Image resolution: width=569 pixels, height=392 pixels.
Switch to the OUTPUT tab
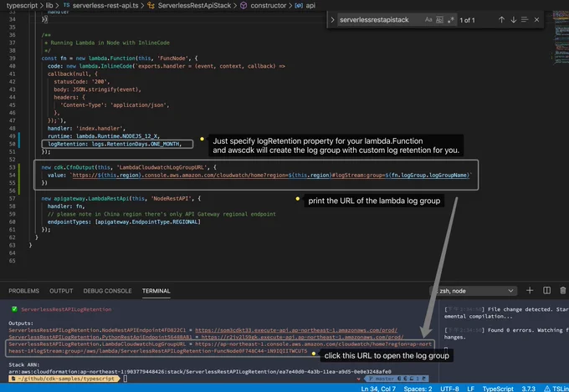61,291
